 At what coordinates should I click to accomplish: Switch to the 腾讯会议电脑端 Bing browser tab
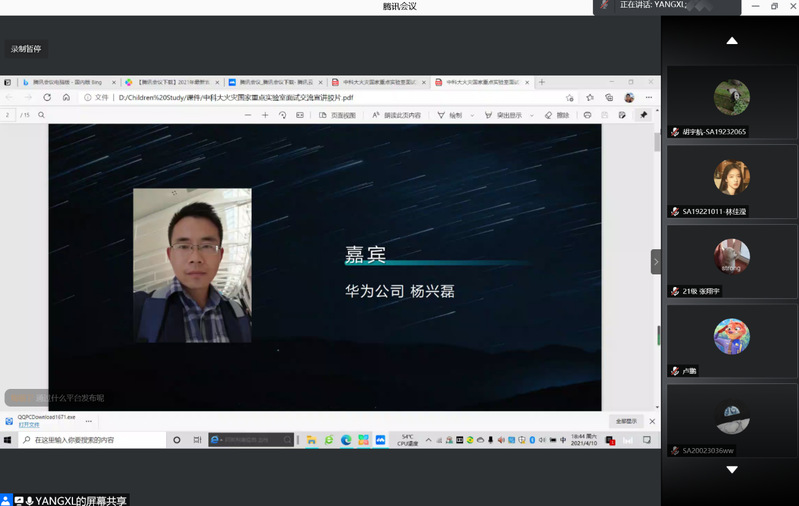(67, 82)
